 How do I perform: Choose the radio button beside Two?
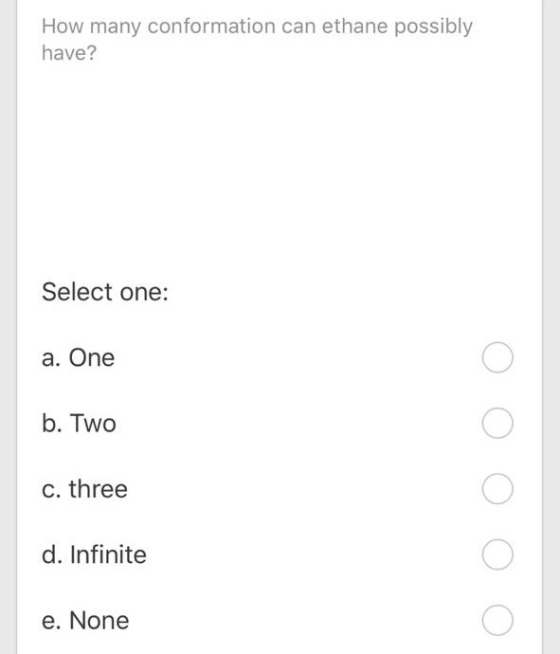click(497, 423)
